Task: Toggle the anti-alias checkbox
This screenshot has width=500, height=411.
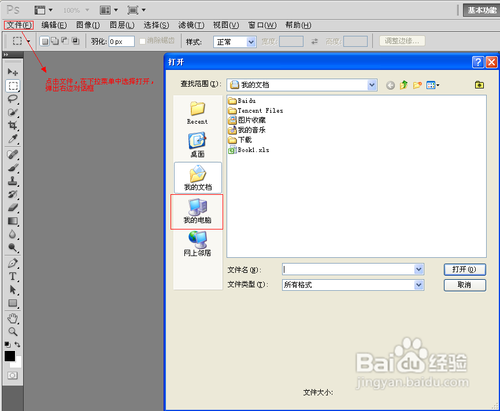Action: 142,41
